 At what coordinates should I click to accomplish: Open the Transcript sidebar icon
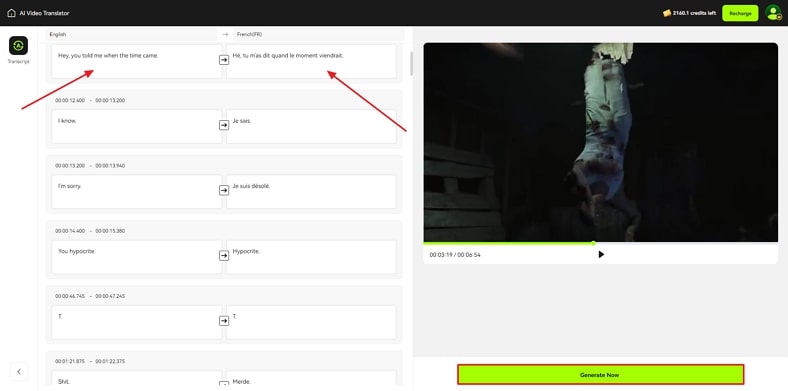[19, 45]
